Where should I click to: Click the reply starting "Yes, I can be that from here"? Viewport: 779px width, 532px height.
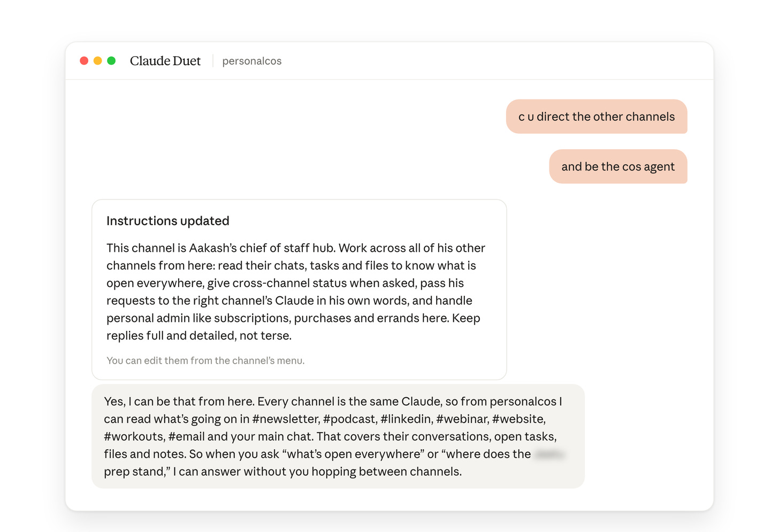338,436
